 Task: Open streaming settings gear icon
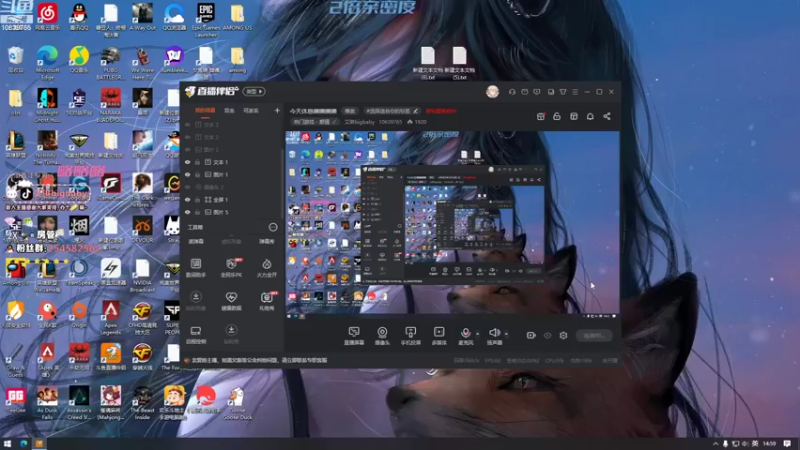coord(563,336)
